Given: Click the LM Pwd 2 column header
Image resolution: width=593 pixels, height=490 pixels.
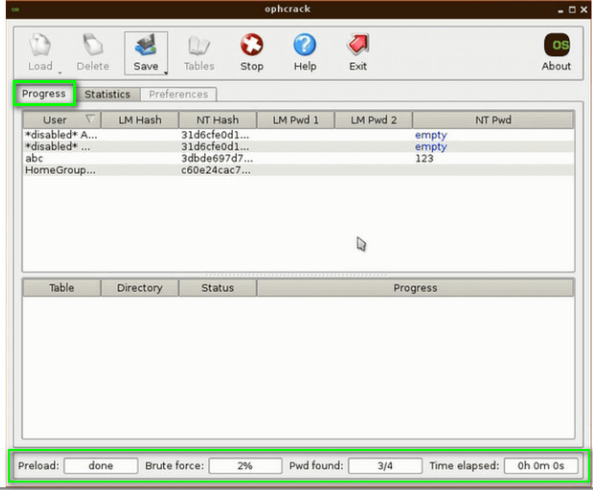Looking at the screenshot, I should [x=373, y=120].
